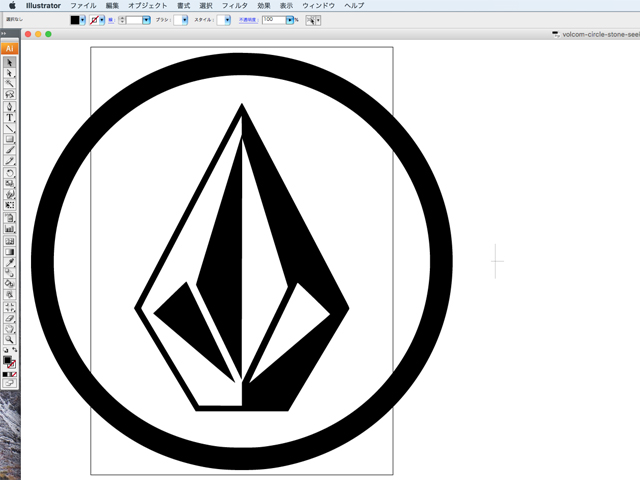Image resolution: width=640 pixels, height=480 pixels.
Task: Open the 表示 (View) menu
Action: [287, 5]
